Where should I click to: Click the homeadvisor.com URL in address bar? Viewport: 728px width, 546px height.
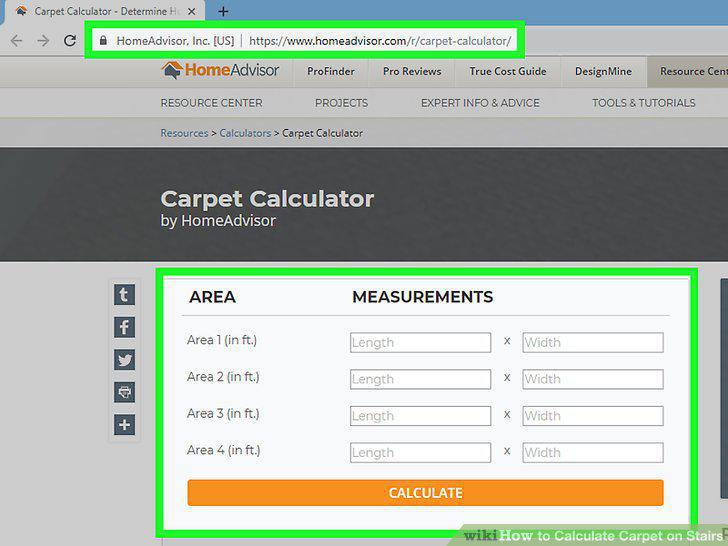point(380,41)
